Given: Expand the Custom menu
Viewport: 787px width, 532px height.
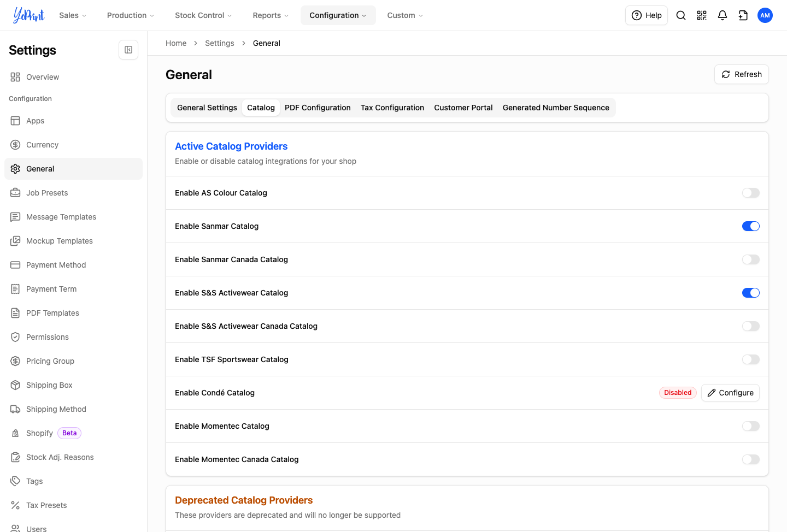Looking at the screenshot, I should coord(405,15).
